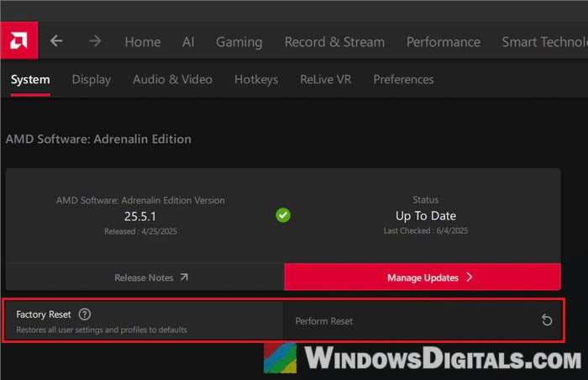The image size is (588, 380).
Task: Open Record & Stream tab
Action: [334, 42]
